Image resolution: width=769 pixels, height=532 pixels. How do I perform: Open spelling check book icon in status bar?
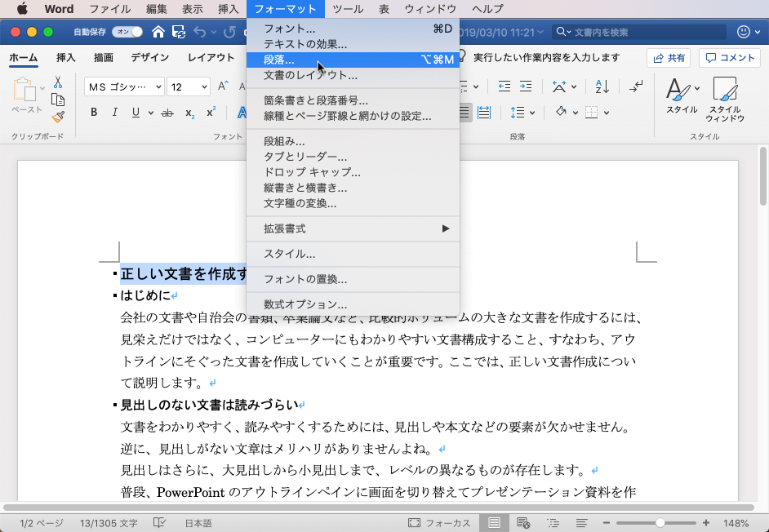pyautogui.click(x=159, y=523)
